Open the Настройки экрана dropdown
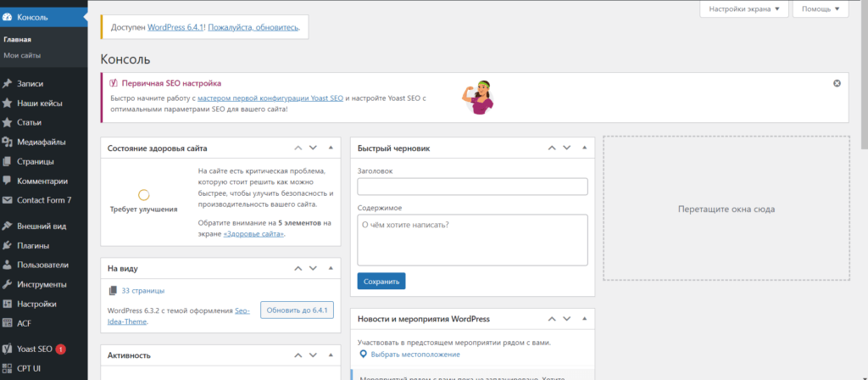 pos(744,8)
